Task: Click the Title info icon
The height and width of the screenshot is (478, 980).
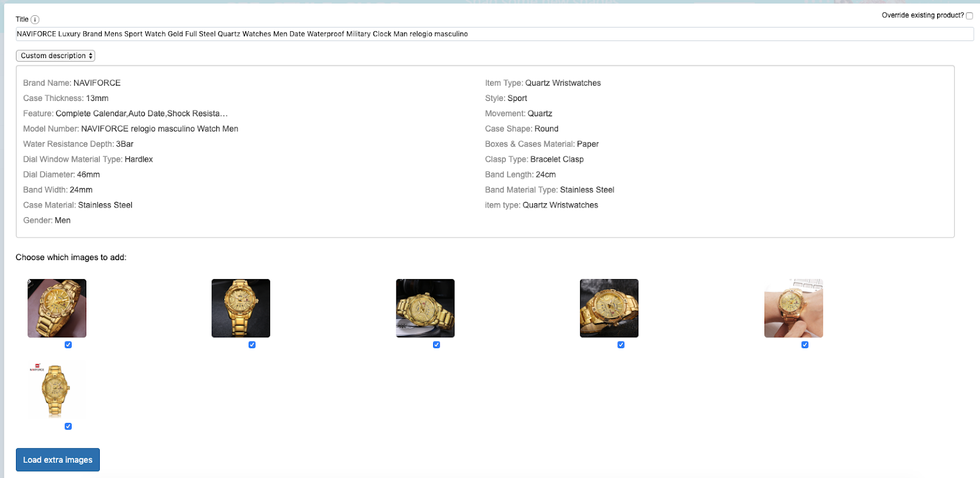Action: [x=35, y=20]
